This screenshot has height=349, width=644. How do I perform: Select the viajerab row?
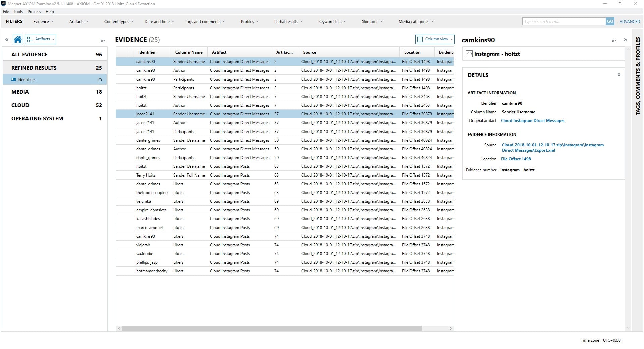click(x=285, y=245)
